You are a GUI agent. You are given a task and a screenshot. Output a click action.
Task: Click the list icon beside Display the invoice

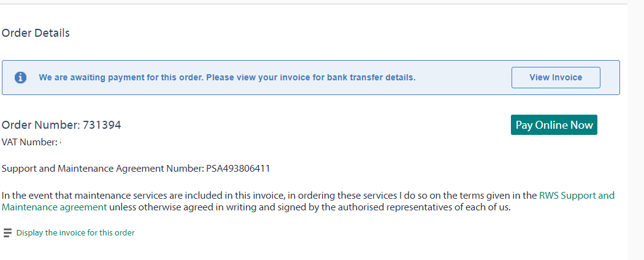point(7,233)
